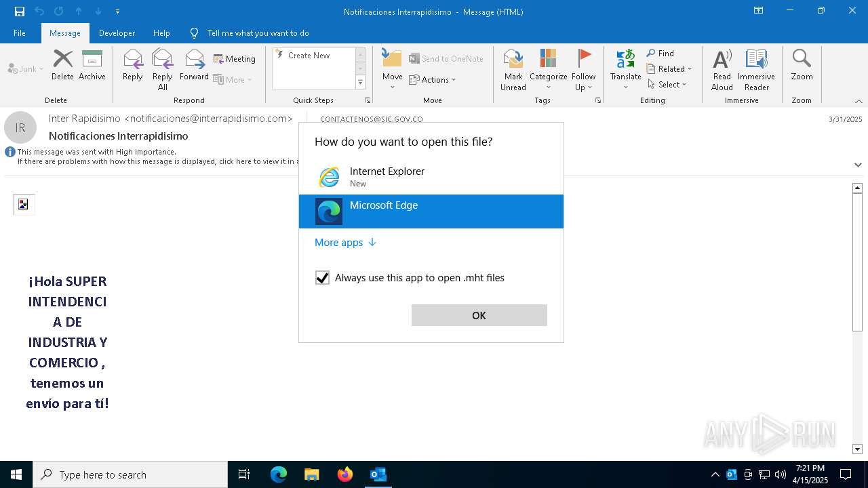
Task: Open the Translate menu
Action: (626, 70)
